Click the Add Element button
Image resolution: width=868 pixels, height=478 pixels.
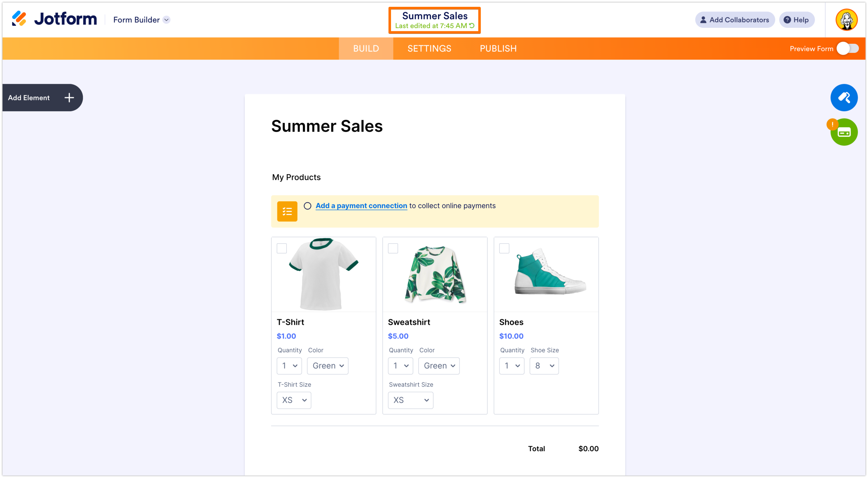(42, 98)
